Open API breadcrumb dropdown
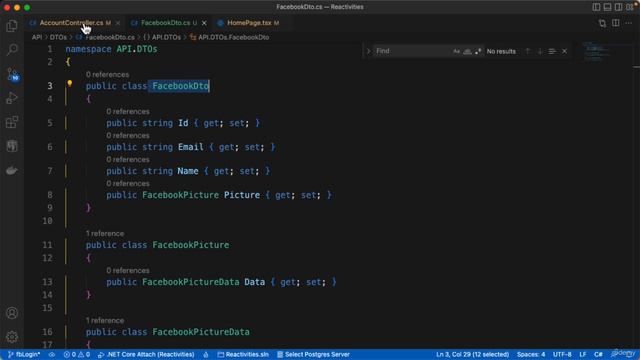 (x=37, y=37)
